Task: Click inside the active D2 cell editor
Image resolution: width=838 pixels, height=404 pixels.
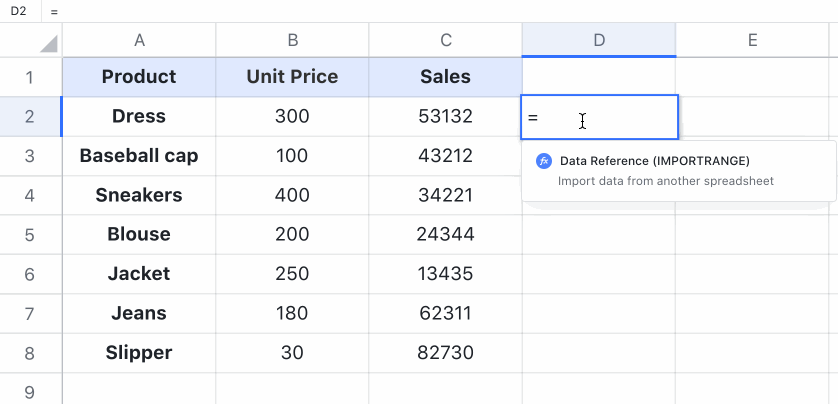Action: pos(600,118)
